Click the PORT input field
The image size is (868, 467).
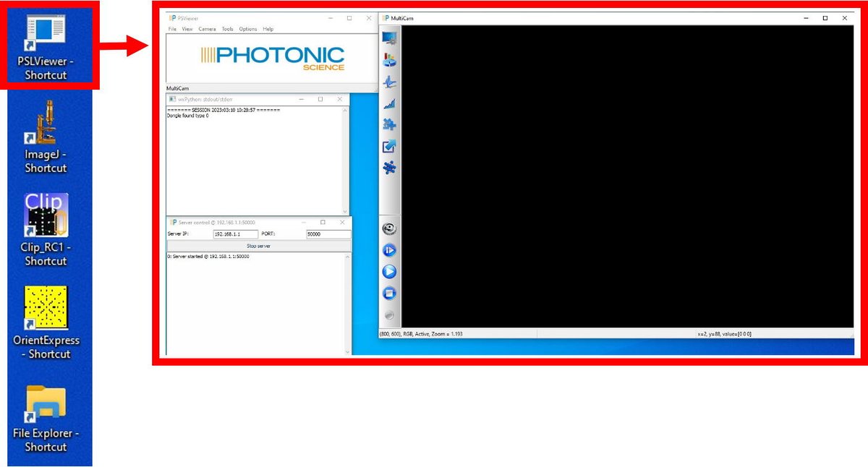(328, 234)
